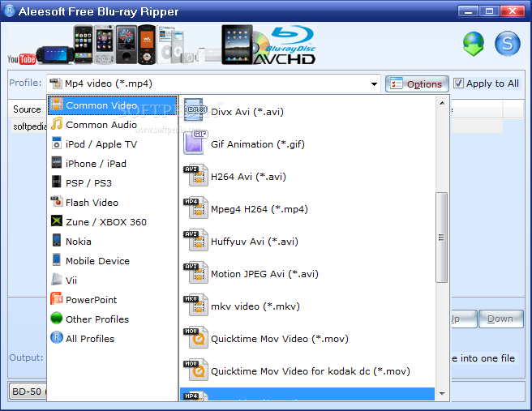Image resolution: width=532 pixels, height=411 pixels.
Task: Click the Options button
Action: [x=417, y=83]
